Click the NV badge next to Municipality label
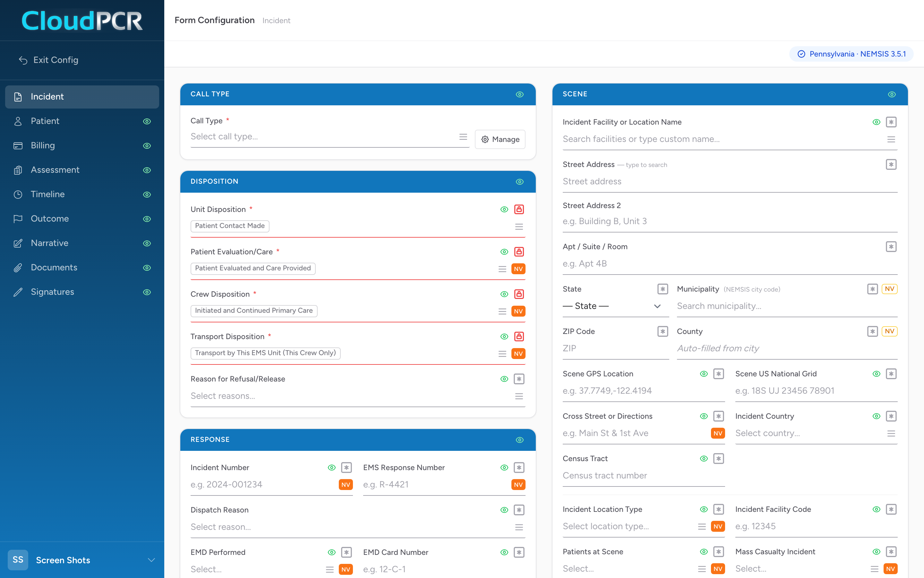 pos(890,289)
